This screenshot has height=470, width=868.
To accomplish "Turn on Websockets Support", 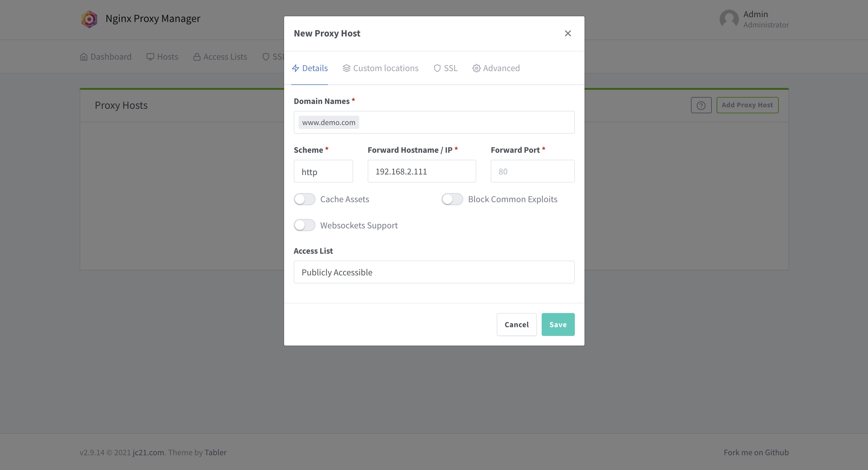I will pos(304,225).
